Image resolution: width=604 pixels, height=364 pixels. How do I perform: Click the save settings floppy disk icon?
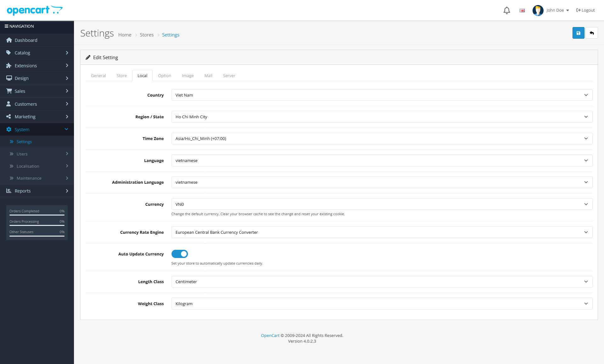pyautogui.click(x=578, y=33)
